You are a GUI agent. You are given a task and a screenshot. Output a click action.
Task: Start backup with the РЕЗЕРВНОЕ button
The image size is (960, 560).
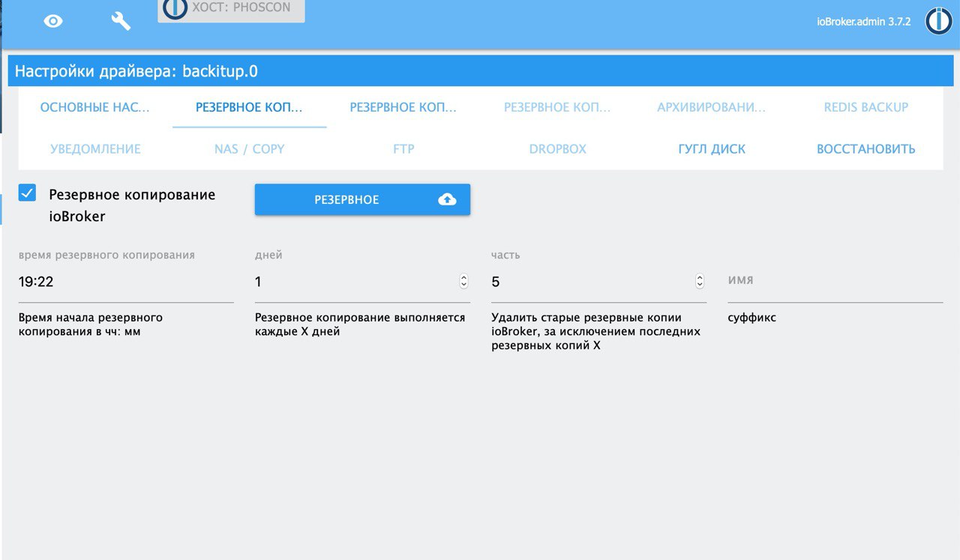point(362,199)
